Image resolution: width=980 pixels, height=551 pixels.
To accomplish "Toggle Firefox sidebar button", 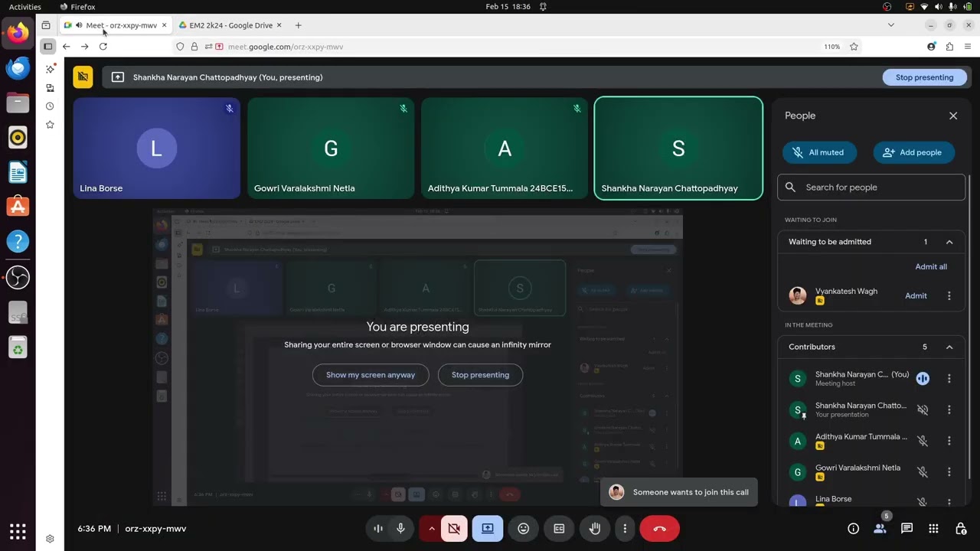I will [47, 47].
